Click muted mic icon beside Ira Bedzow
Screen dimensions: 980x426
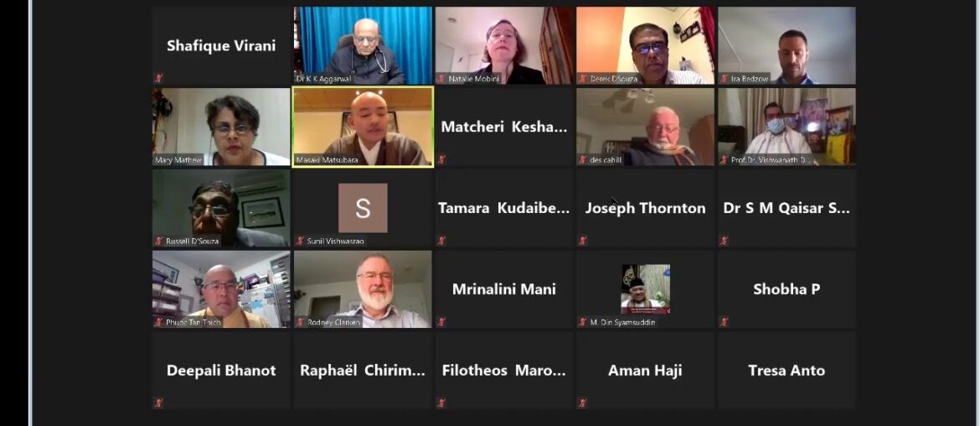pos(724,79)
